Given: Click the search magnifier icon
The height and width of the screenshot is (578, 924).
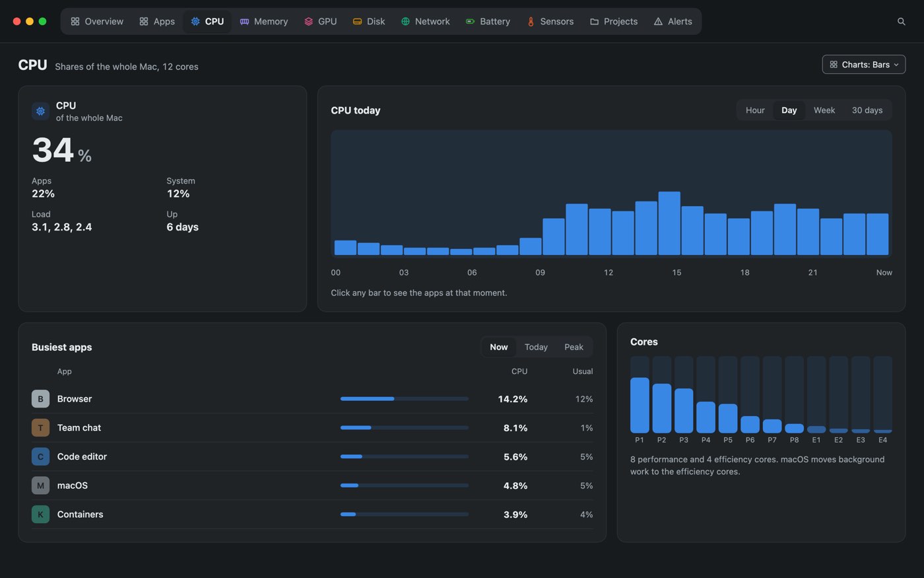Looking at the screenshot, I should point(901,21).
